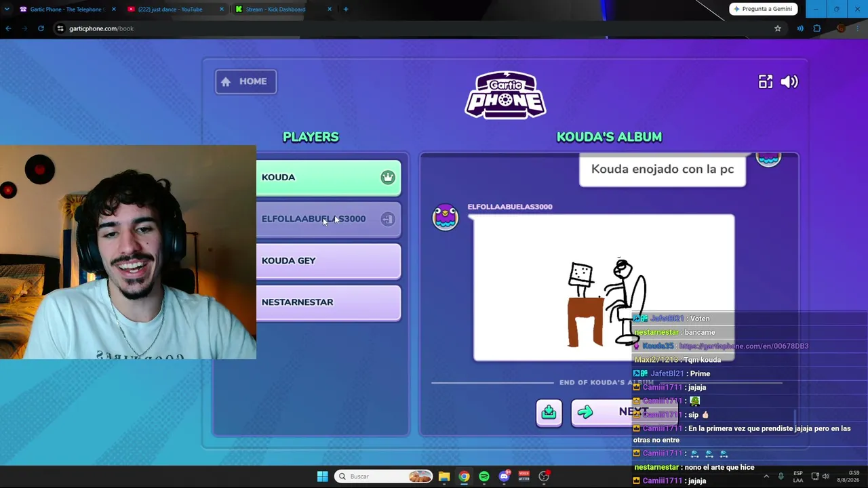Reload the page with the refresh icon

point(41,28)
